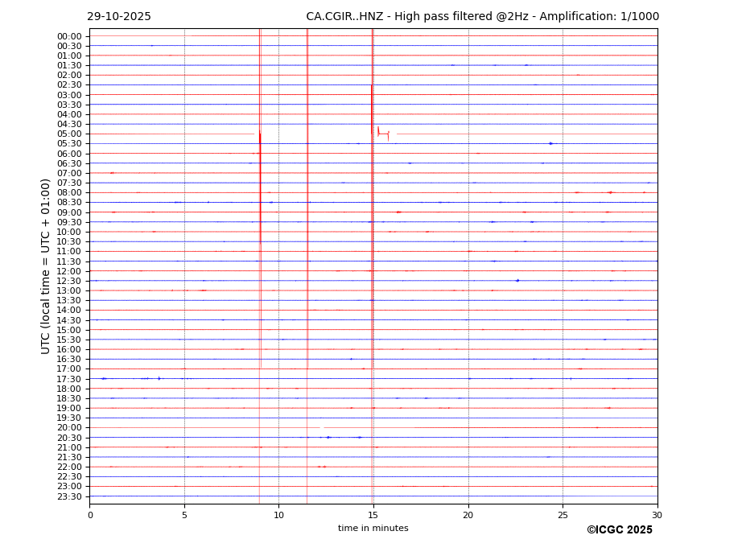Screen dimensions: 746x560
Task: Click the 17:30 time row label
Action: tap(69, 379)
